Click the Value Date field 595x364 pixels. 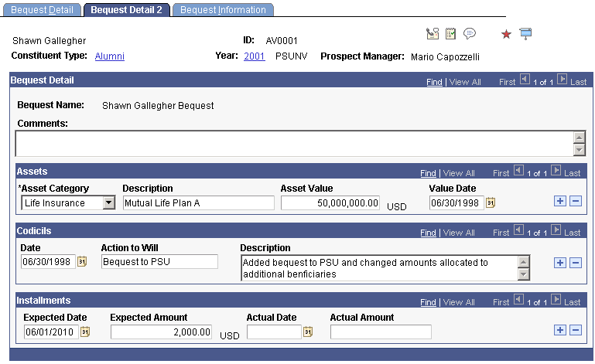tap(457, 202)
